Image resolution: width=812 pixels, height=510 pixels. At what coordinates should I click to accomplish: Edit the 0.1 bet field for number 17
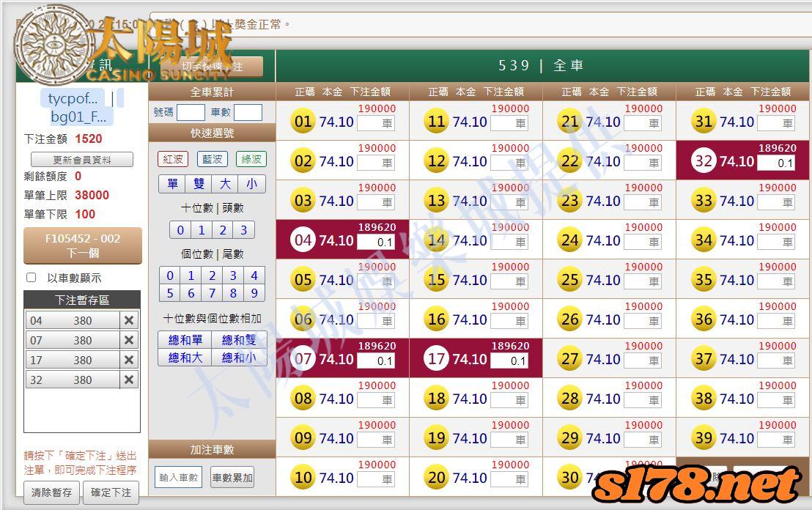tap(509, 361)
